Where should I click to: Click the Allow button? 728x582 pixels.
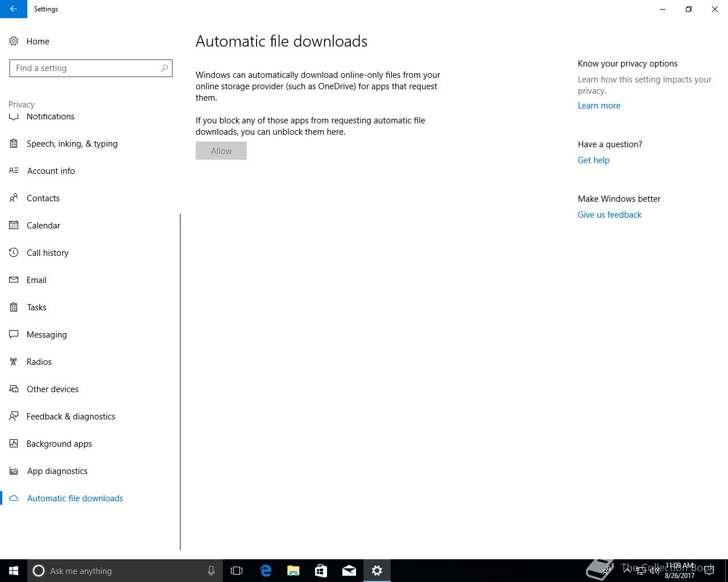[221, 151]
